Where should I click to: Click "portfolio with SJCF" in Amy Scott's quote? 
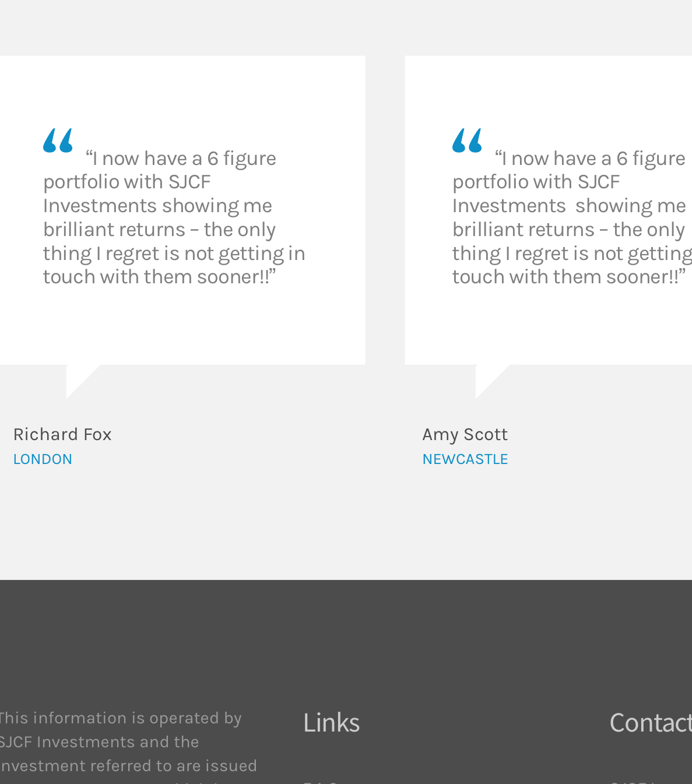[x=536, y=182]
